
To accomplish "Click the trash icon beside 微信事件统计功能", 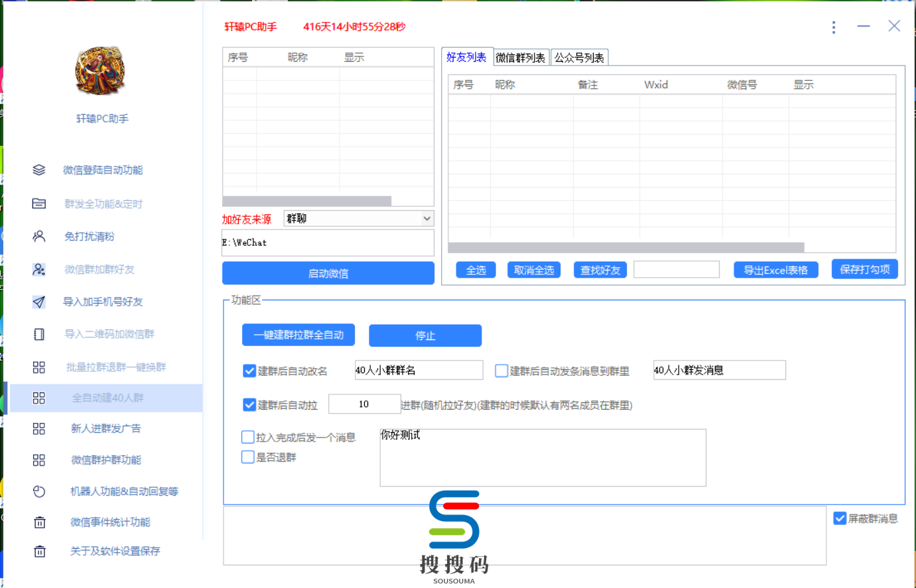I will [x=39, y=522].
